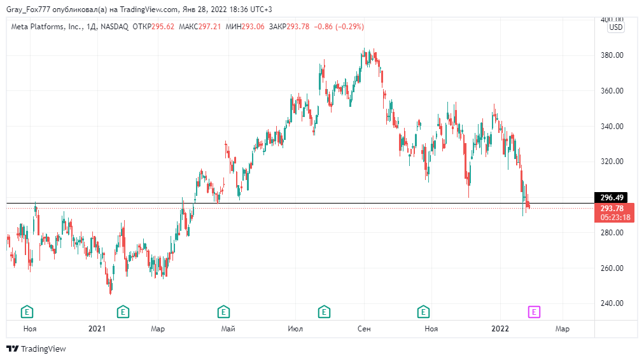Image resolution: width=644 pixels, height=360 pixels.
Task: Click the 260.00 price axis label
Action: coord(612,268)
